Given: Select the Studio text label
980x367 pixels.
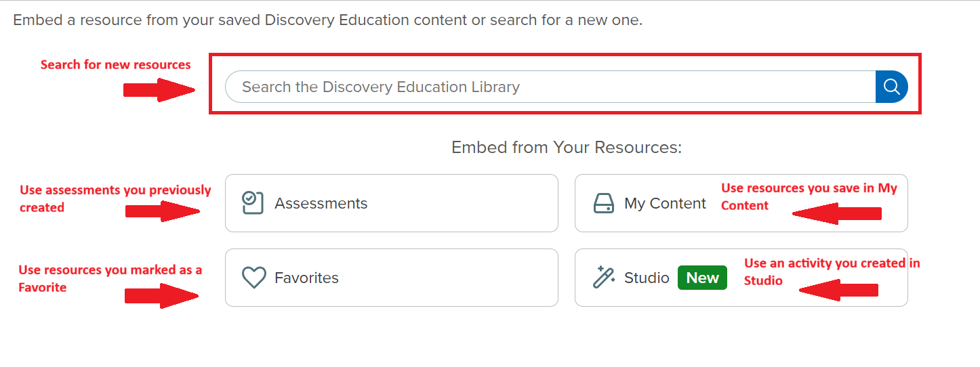Looking at the screenshot, I should (x=647, y=278).
